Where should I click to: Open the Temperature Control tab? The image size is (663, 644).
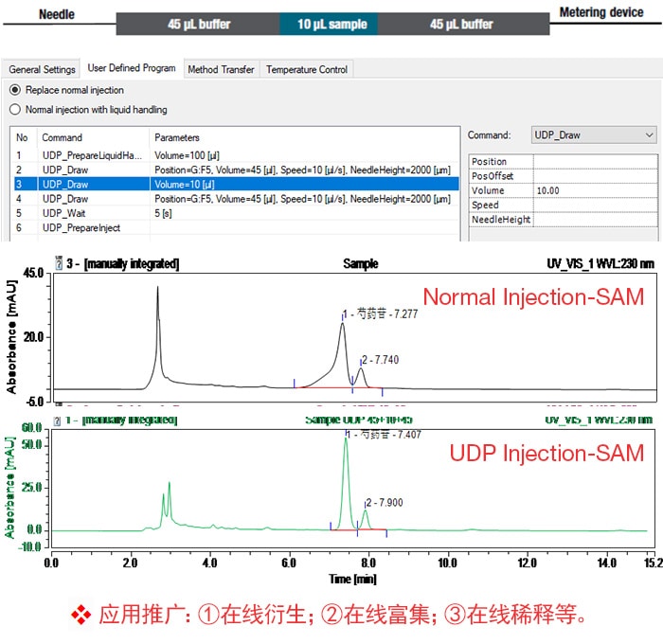(x=307, y=69)
